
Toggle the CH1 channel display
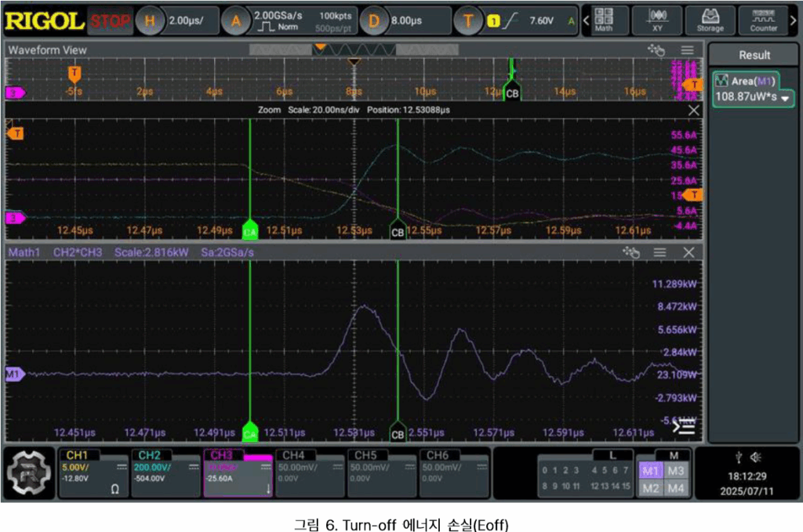93,472
